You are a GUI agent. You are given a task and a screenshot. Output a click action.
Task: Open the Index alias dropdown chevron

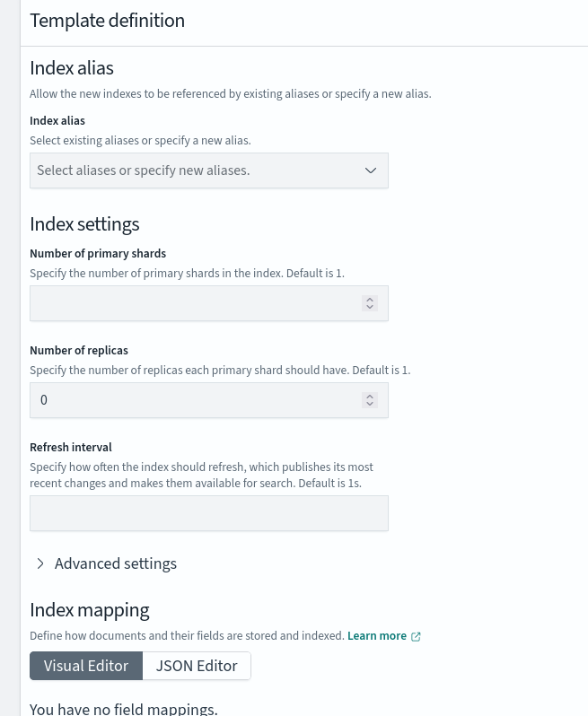371,170
